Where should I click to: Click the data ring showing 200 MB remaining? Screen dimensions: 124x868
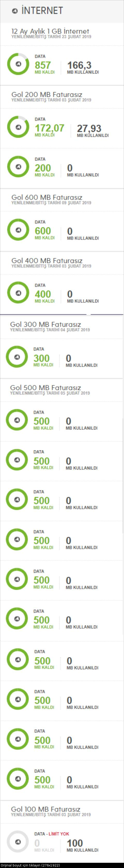[x=18, y=166]
